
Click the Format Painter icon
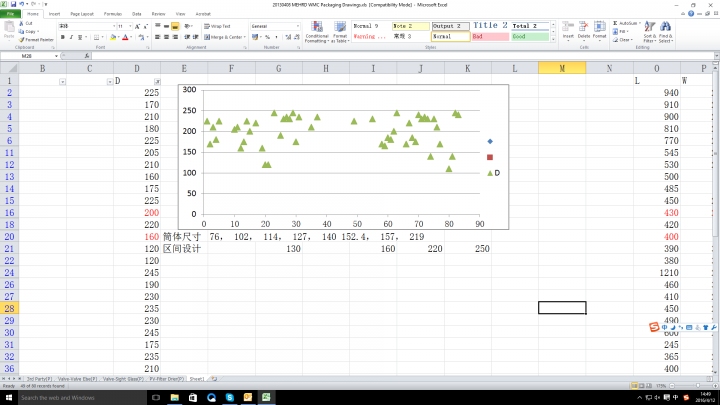point(39,39)
